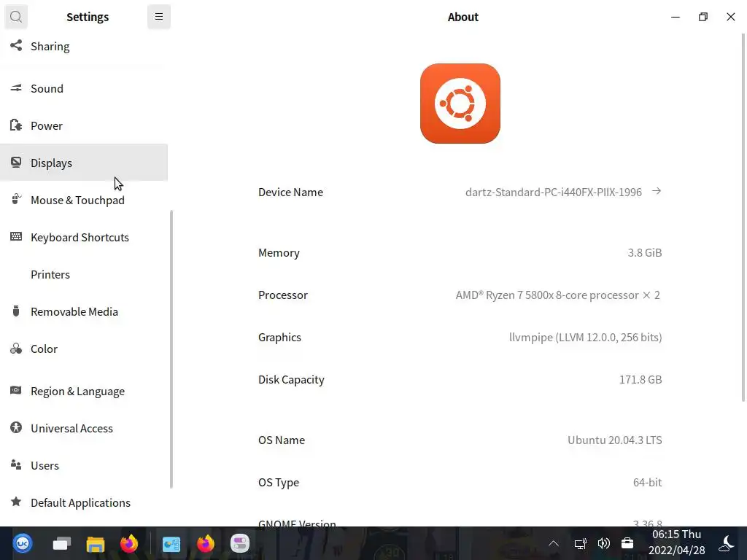Click the Ubuntu 20.04.3 LTS value
This screenshot has height=560, width=747.
tap(614, 440)
